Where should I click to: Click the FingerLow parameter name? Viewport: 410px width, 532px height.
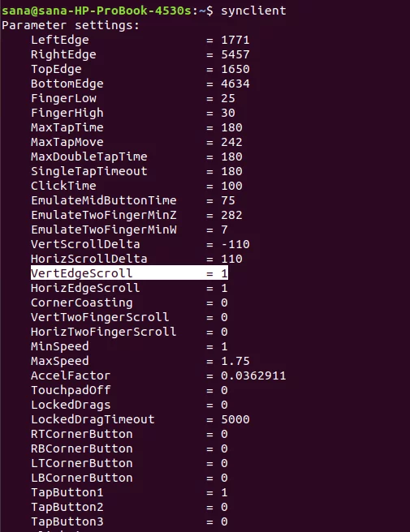click(63, 98)
